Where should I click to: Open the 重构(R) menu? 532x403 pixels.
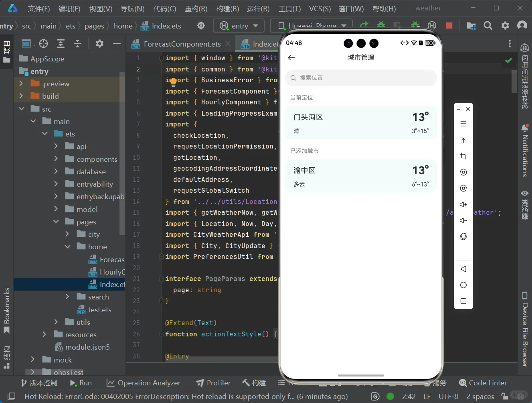coord(196,8)
